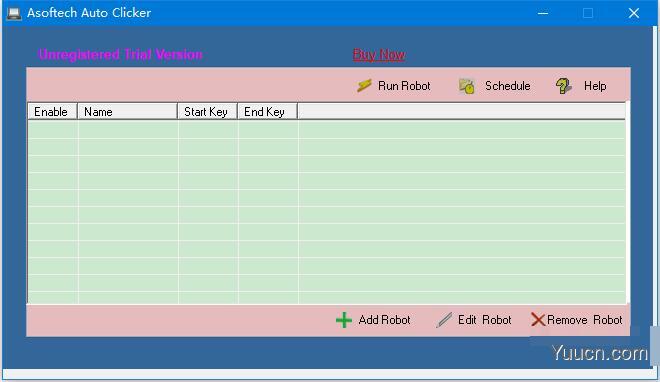The width and height of the screenshot is (660, 382).
Task: Click the Unregistered Trial Version text
Action: [120, 54]
